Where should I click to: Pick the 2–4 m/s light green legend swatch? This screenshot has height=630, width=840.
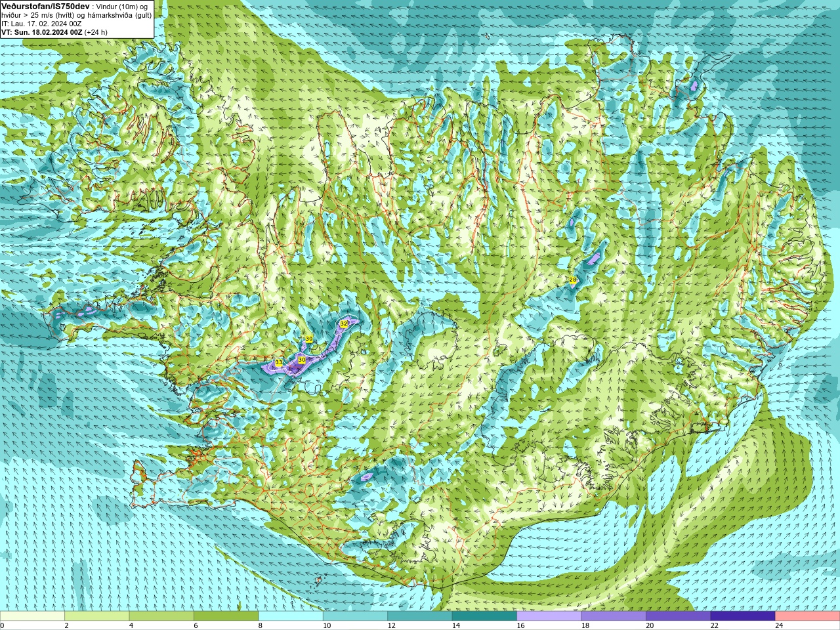point(97,616)
